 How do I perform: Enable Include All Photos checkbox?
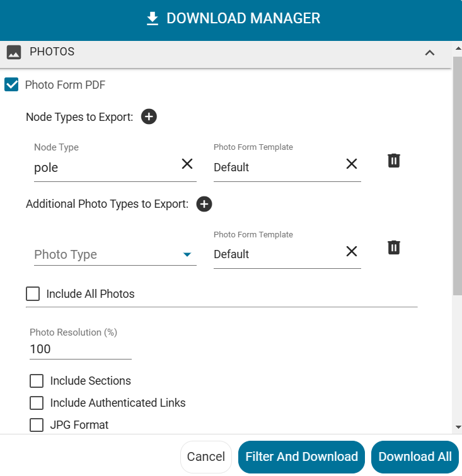[33, 294]
